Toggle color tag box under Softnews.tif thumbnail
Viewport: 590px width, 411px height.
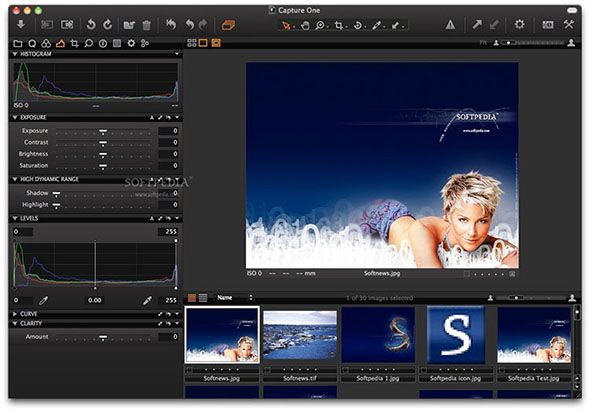[x=267, y=370]
